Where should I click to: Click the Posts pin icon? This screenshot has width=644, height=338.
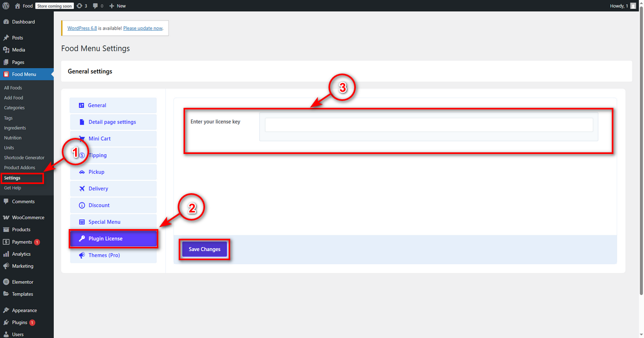6,38
